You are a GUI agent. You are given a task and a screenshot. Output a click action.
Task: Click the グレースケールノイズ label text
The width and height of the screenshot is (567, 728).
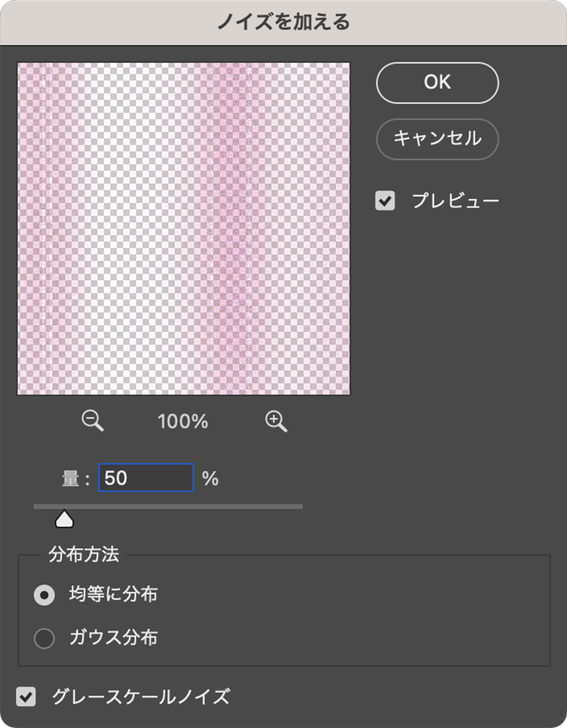pos(140,697)
